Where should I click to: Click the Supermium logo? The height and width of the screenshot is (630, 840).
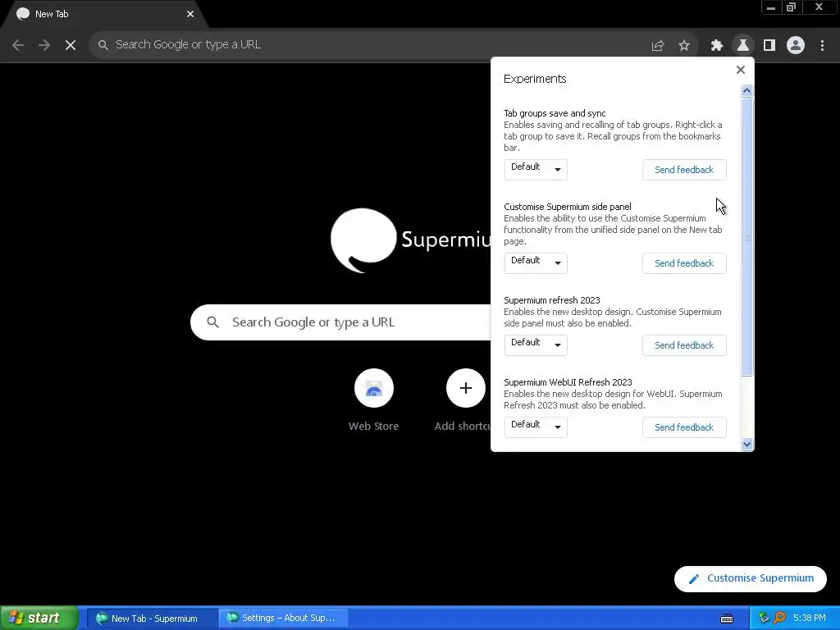(410, 240)
